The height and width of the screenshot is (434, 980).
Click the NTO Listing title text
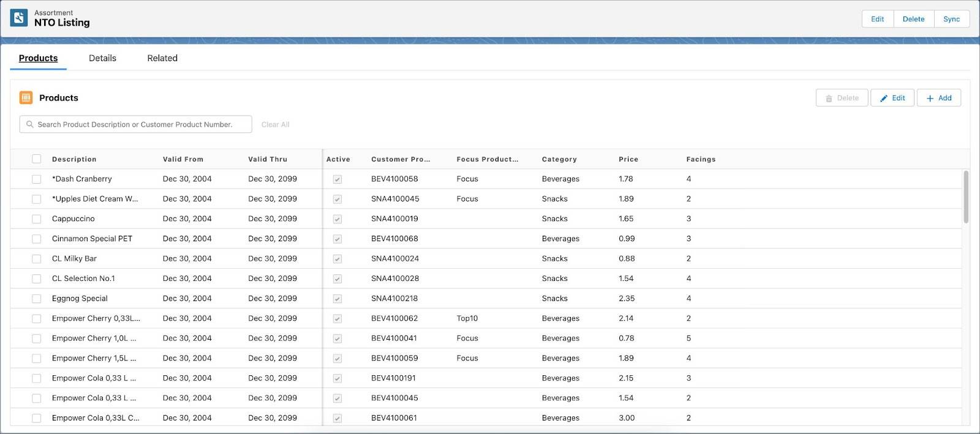click(x=62, y=23)
